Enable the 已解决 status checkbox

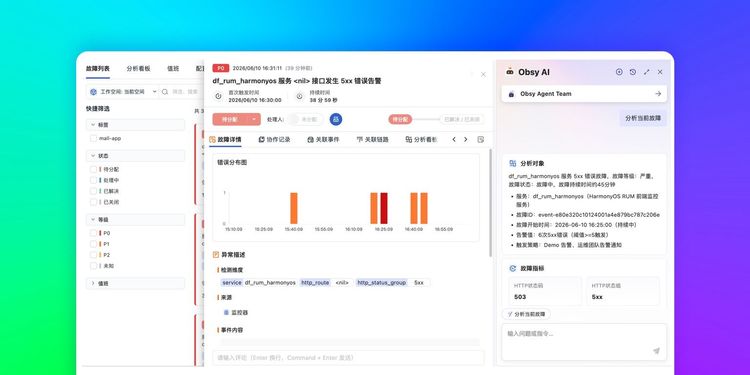click(x=93, y=191)
